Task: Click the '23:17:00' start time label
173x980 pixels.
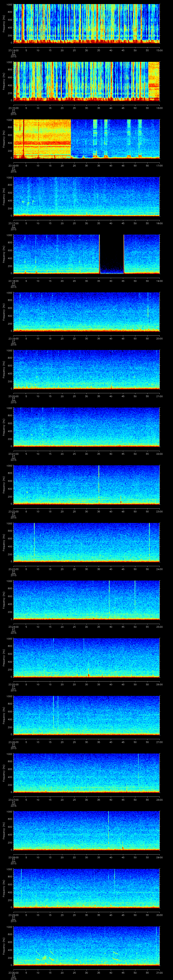Action: (13, 223)
